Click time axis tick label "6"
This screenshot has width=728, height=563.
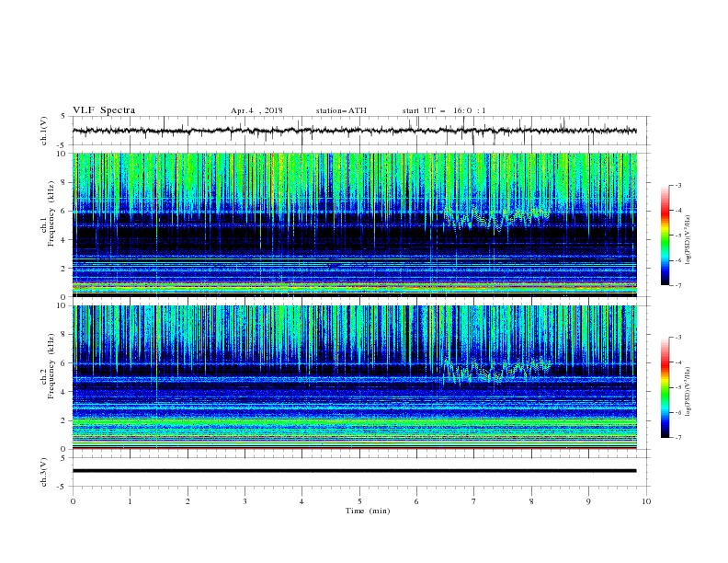click(416, 501)
